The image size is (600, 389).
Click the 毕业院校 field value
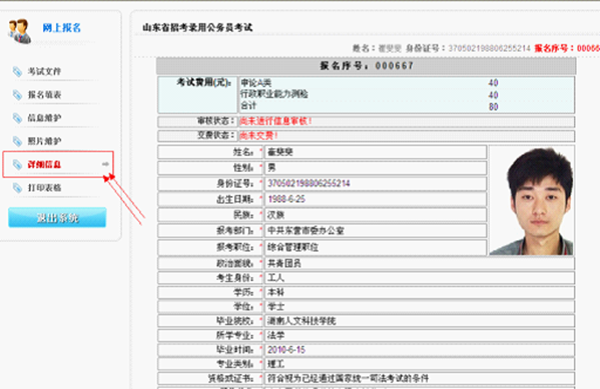pyautogui.click(x=419, y=321)
